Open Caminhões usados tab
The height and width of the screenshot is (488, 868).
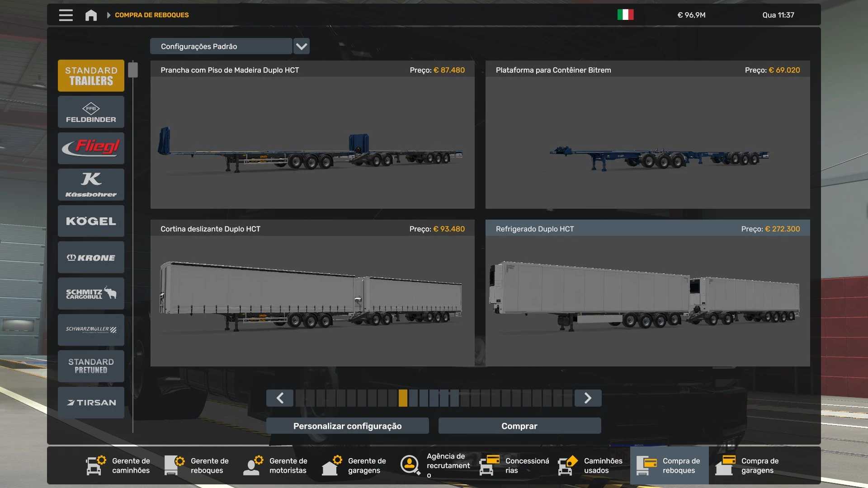pyautogui.click(x=590, y=465)
